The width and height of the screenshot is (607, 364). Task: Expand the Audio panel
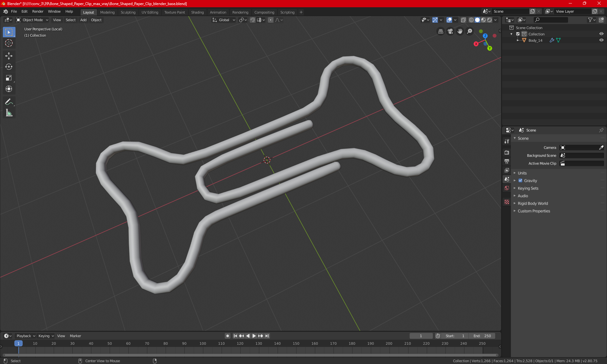523,196
